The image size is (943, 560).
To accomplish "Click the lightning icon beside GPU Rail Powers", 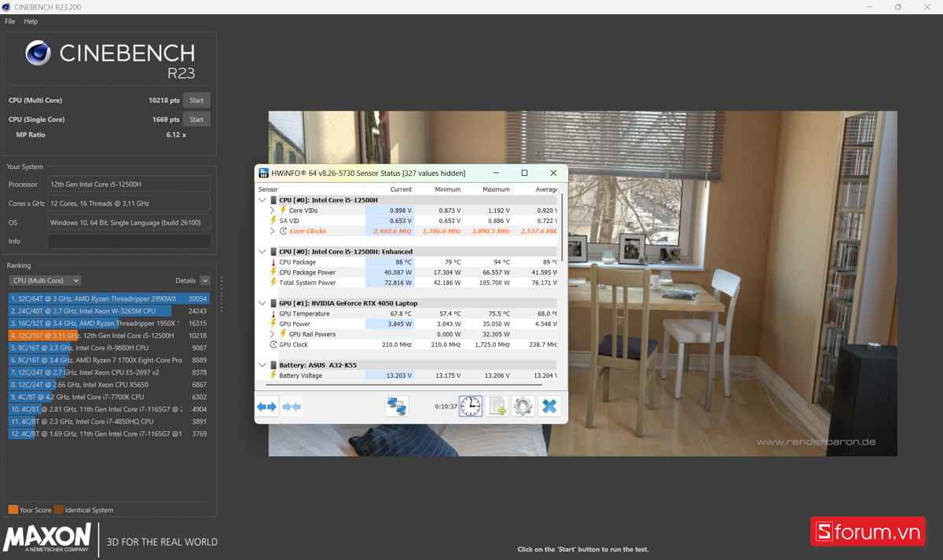I will pos(284,334).
